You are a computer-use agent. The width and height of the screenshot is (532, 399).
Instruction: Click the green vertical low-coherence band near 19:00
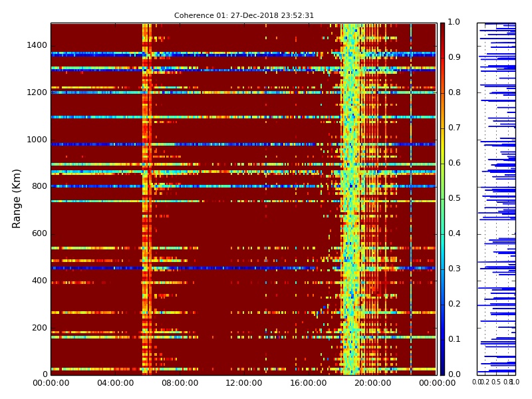coord(351,199)
